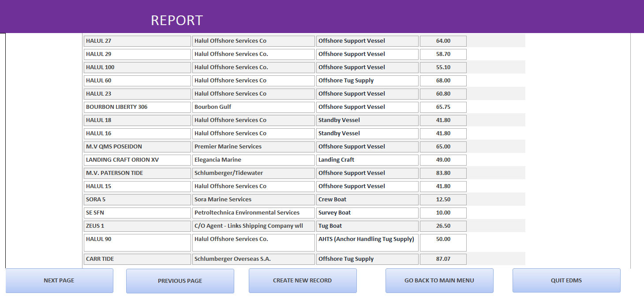Click owner field in HALUL 27 row
Image resolution: width=644 pixels, height=300 pixels.
coord(254,41)
